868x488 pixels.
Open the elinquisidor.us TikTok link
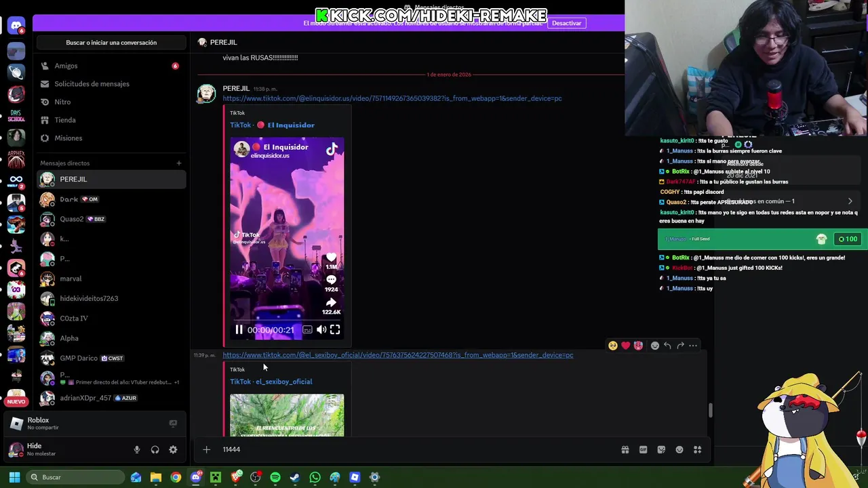[392, 98]
